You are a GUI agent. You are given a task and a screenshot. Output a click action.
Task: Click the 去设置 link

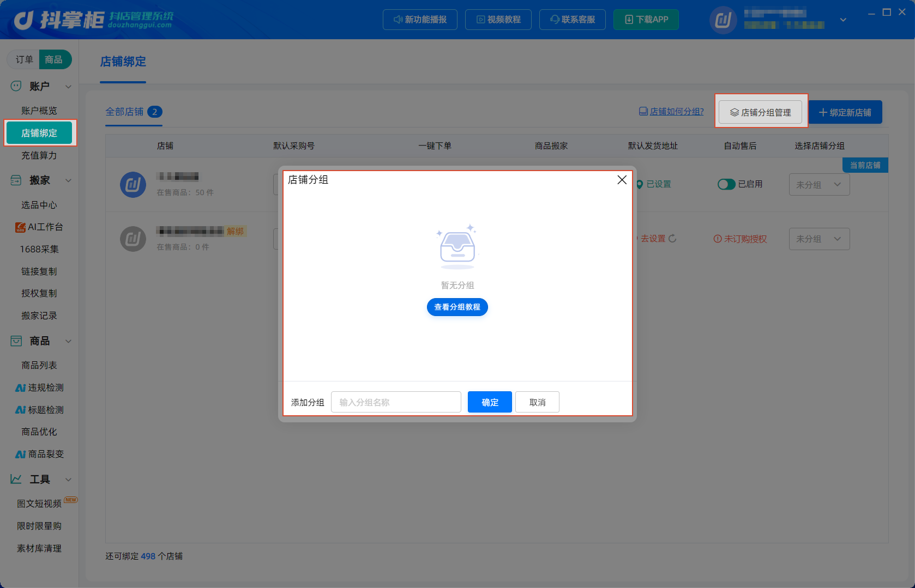[x=653, y=239]
